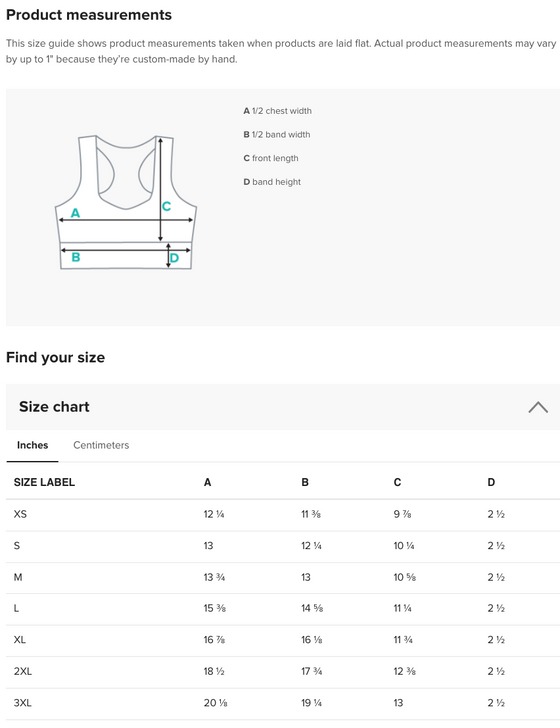Image resolution: width=560 pixels, height=728 pixels.
Task: Click the SIZE LABEL column header
Action: [x=44, y=482]
